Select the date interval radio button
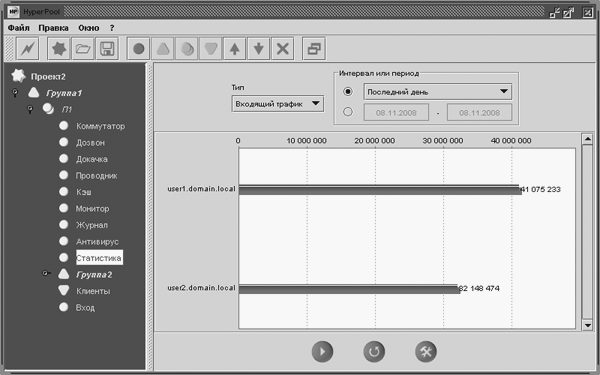Viewport: 600px width, 375px height. pyautogui.click(x=348, y=112)
